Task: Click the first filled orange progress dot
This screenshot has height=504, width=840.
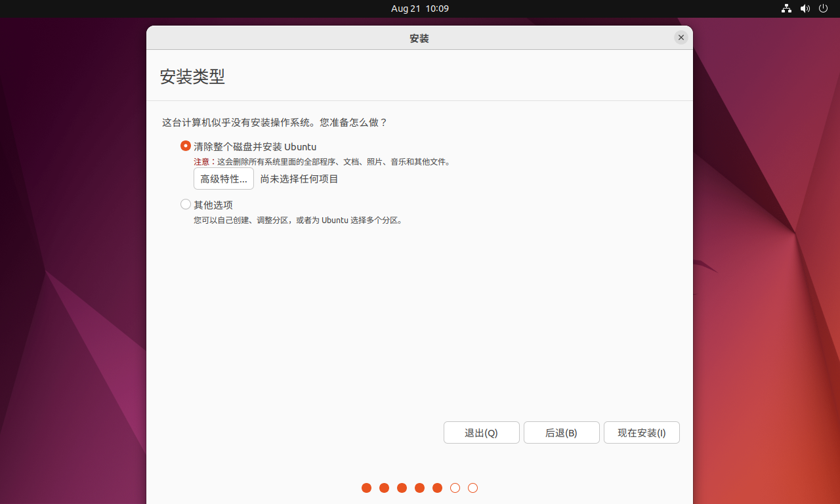Action: coord(366,488)
